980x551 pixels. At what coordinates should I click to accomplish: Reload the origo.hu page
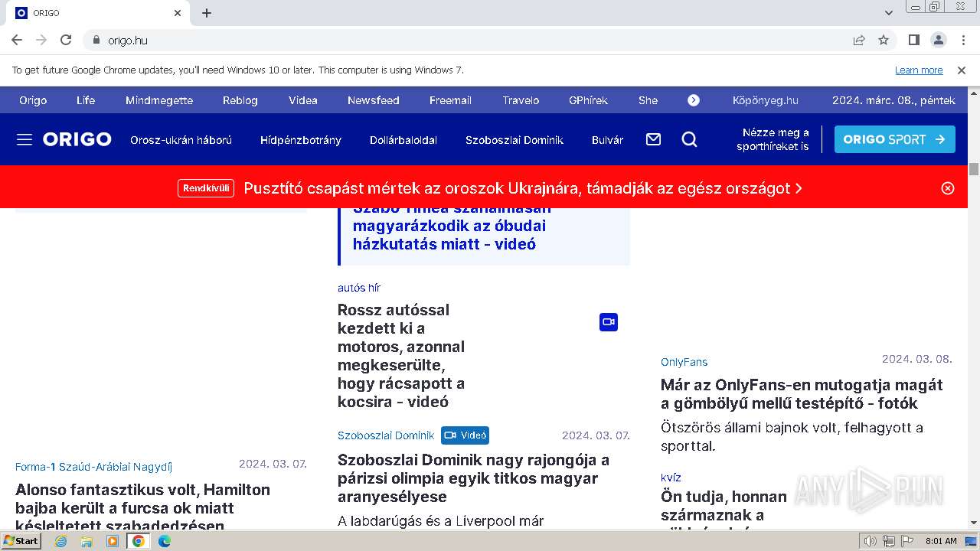coord(66,40)
